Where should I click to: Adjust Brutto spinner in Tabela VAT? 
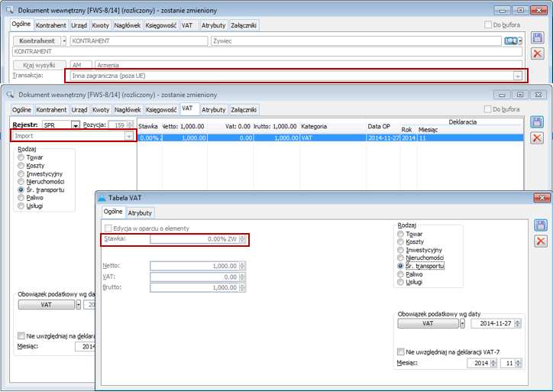242,287
